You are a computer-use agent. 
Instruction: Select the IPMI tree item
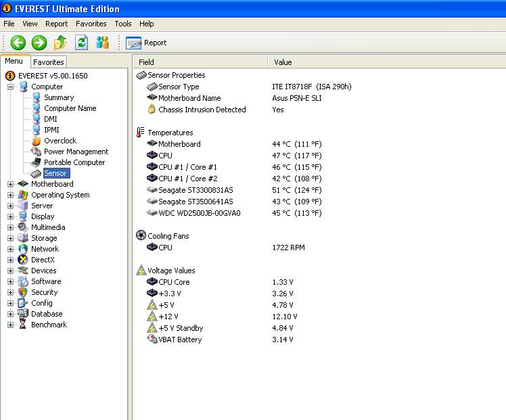pos(51,130)
